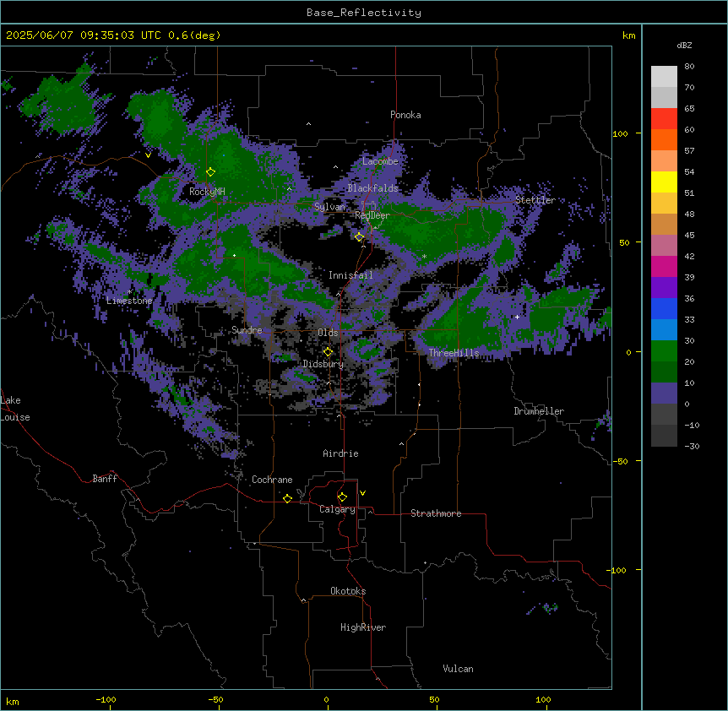The height and width of the screenshot is (711, 728).
Task: Select the km unit label at top right
Action: click(628, 35)
